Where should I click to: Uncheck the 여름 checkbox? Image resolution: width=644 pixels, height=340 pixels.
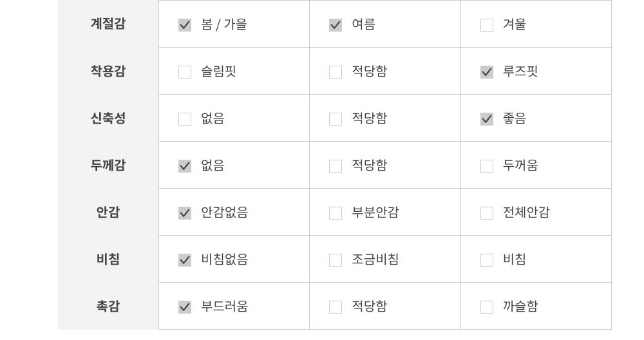[336, 25]
